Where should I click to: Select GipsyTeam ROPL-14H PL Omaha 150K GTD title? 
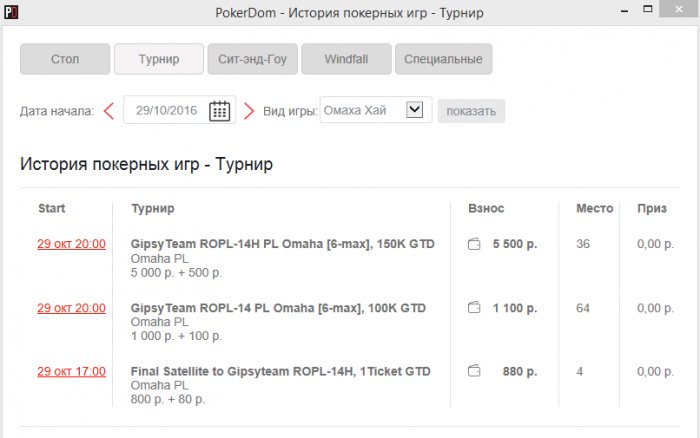(x=283, y=244)
